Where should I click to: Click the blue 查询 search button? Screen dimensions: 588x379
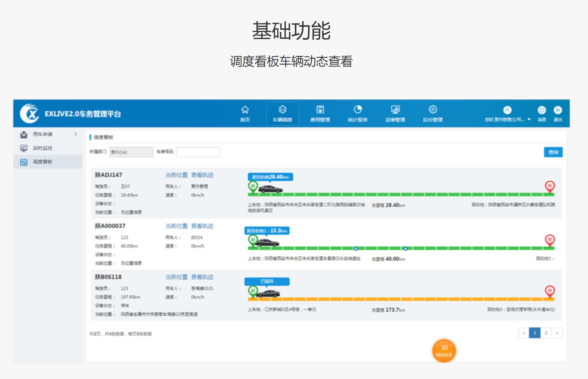[x=553, y=152]
